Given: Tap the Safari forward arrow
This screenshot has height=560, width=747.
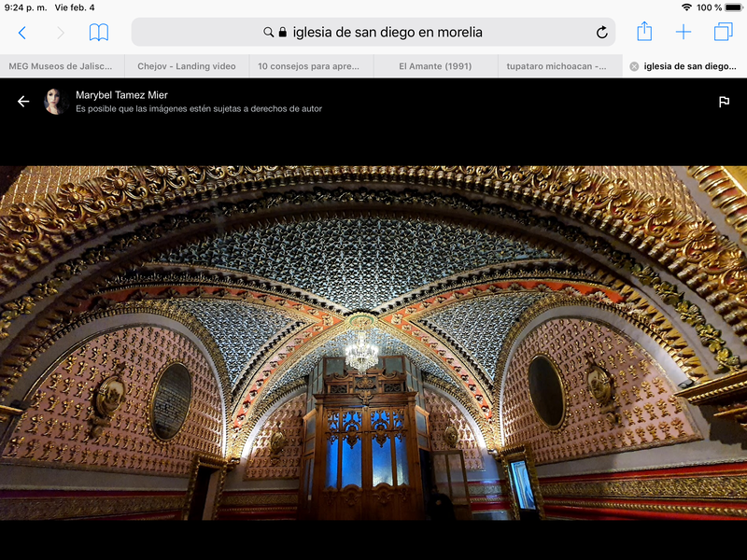Looking at the screenshot, I should pyautogui.click(x=61, y=33).
